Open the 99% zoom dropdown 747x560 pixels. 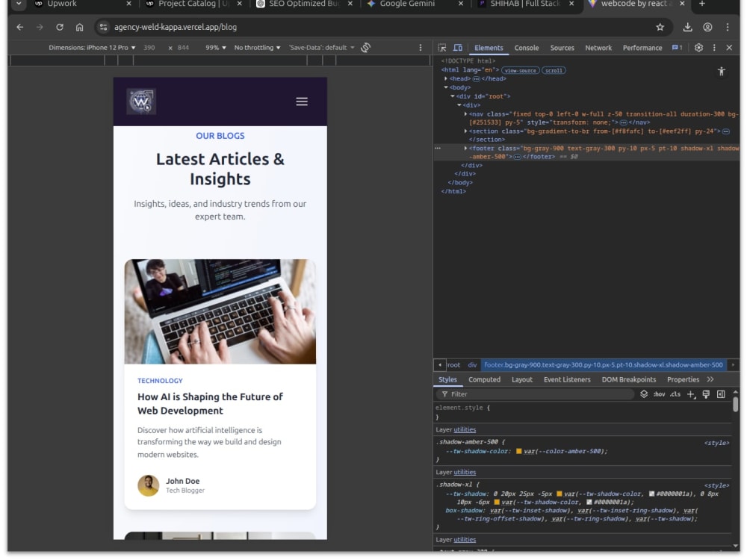point(216,48)
